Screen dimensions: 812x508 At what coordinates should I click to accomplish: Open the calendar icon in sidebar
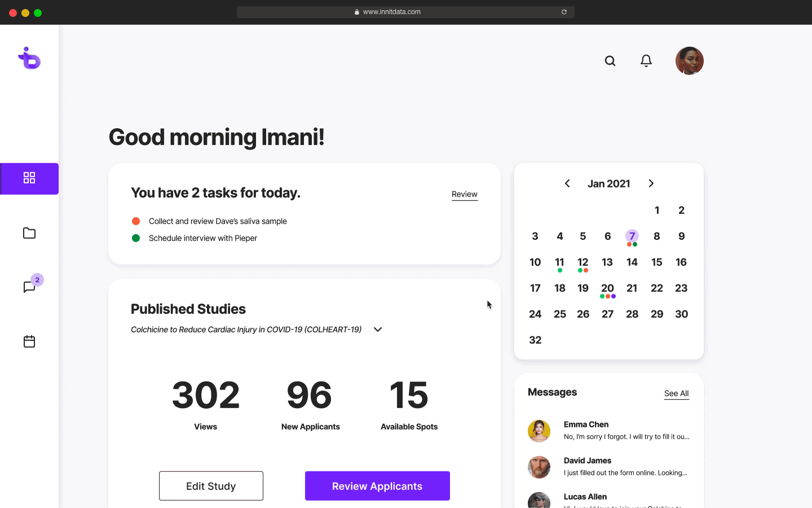(29, 341)
